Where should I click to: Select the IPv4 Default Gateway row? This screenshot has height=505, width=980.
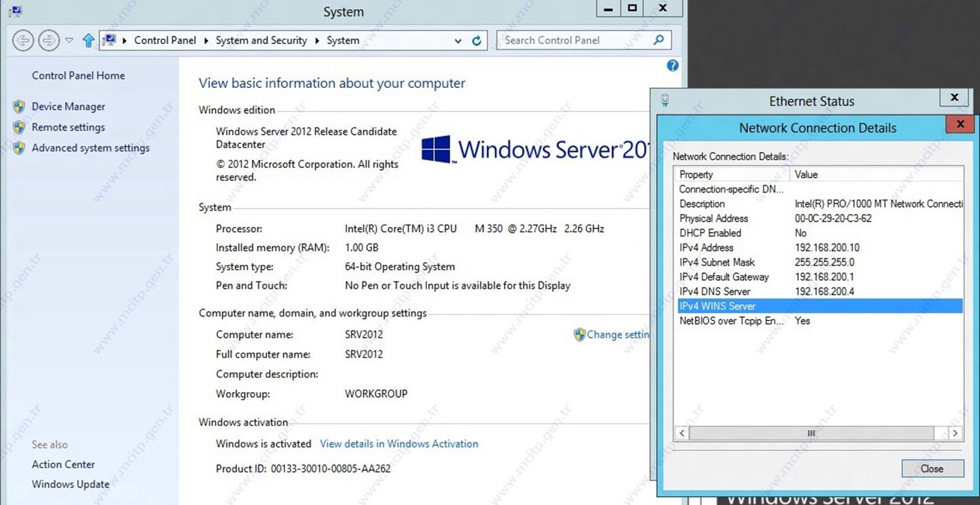pyautogui.click(x=819, y=277)
